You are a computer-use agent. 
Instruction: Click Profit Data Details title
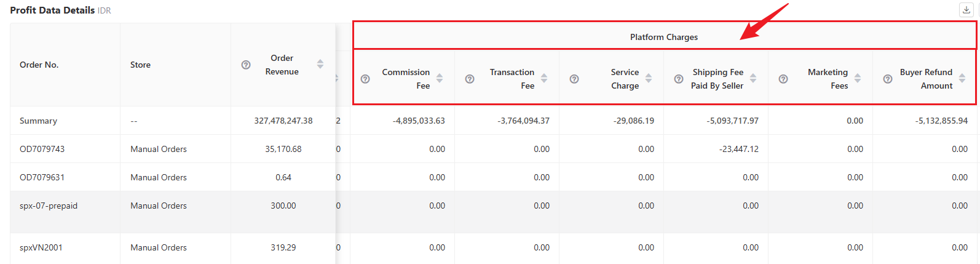[52, 10]
